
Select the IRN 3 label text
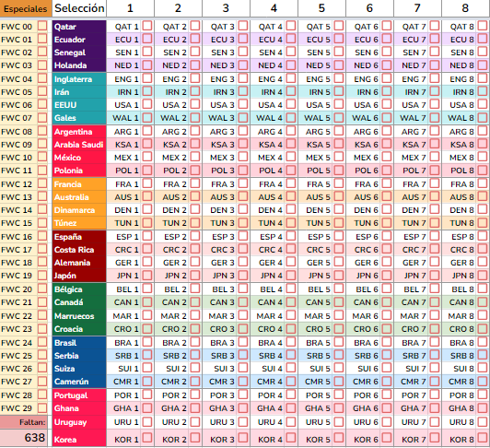pyautogui.click(x=224, y=92)
